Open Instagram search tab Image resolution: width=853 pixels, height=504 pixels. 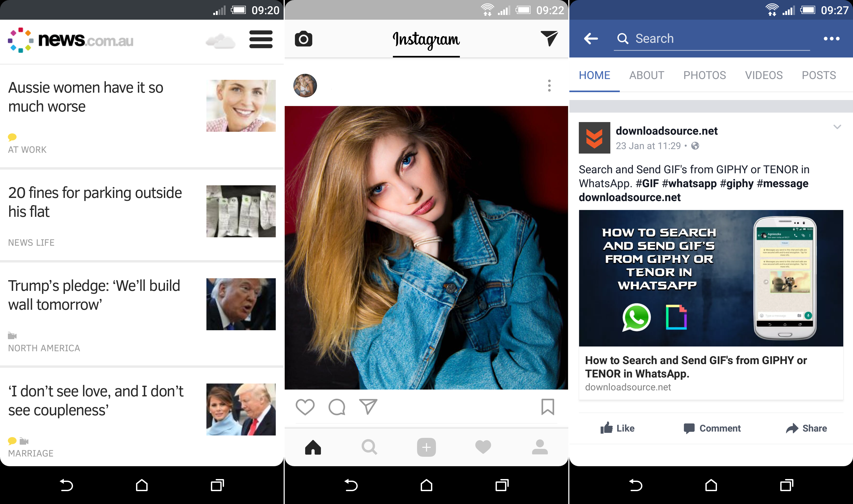coord(369,447)
